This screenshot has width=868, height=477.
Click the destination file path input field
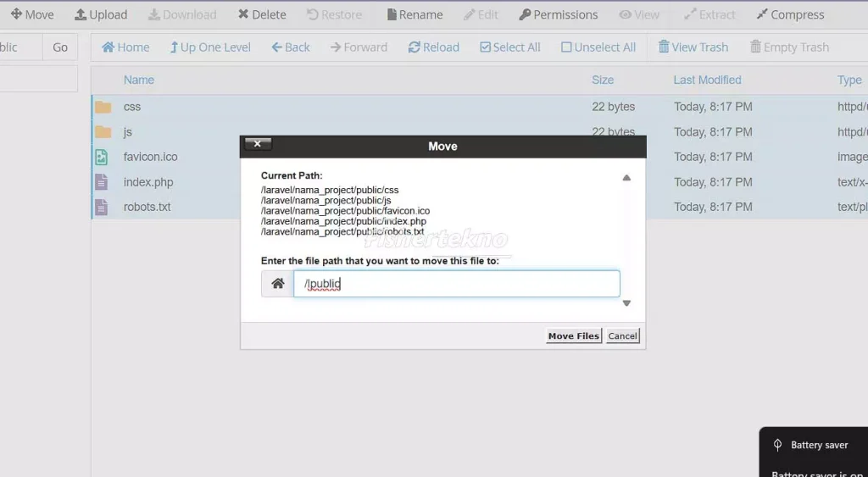point(456,284)
